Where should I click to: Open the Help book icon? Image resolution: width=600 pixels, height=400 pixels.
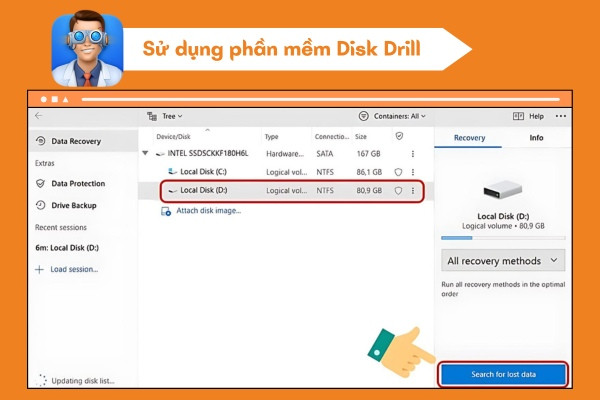518,116
